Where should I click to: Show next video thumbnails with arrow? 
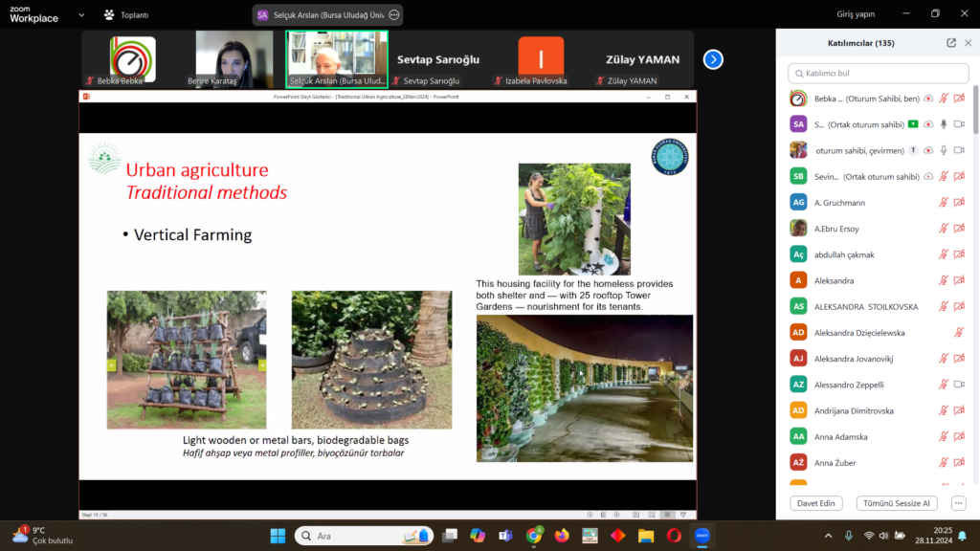tap(713, 59)
